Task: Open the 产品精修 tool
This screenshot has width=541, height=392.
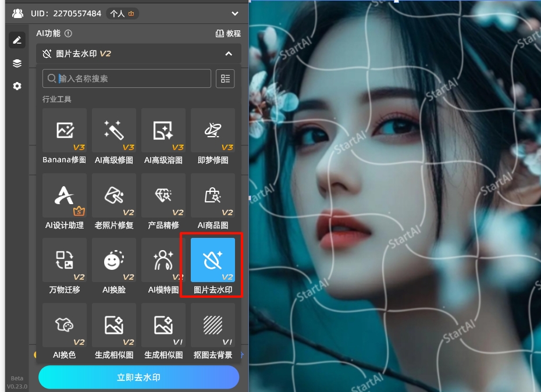Action: (x=163, y=196)
